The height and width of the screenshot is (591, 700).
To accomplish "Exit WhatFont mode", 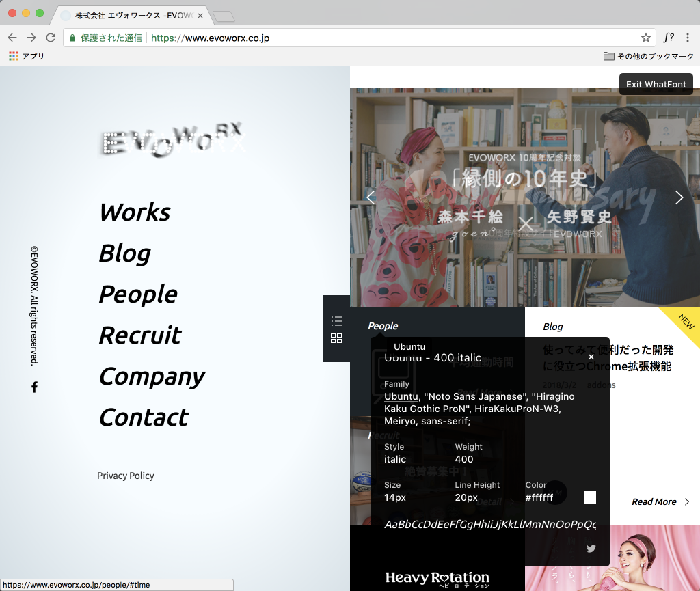I will pos(656,84).
